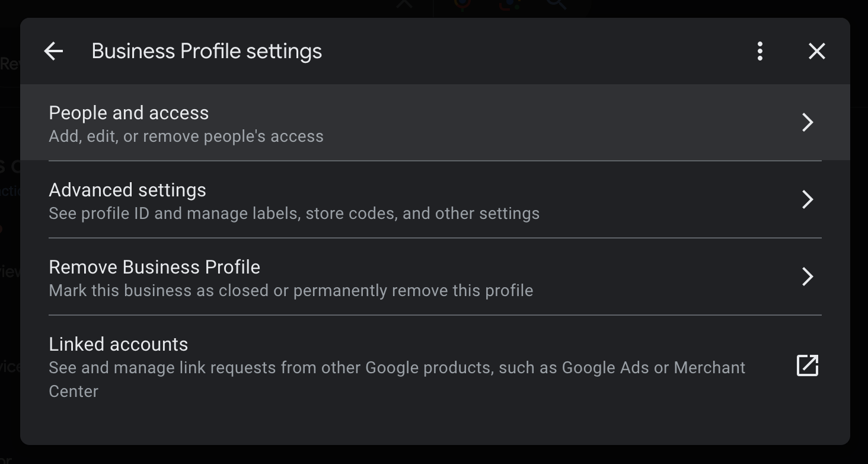Viewport: 868px width, 464px height.
Task: Close the Business Profile settings dialog
Action: tap(816, 52)
